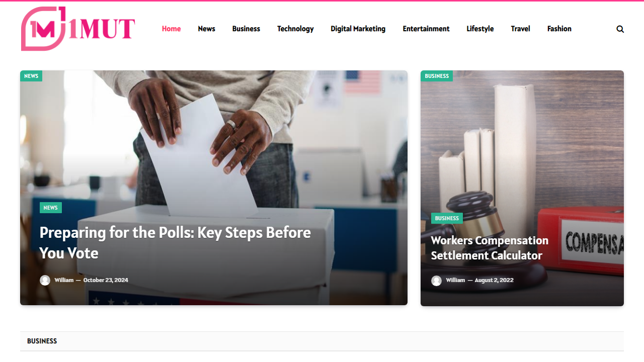This screenshot has width=644, height=362.
Task: Click the green NEWS tag above polls headline
Action: click(x=50, y=208)
